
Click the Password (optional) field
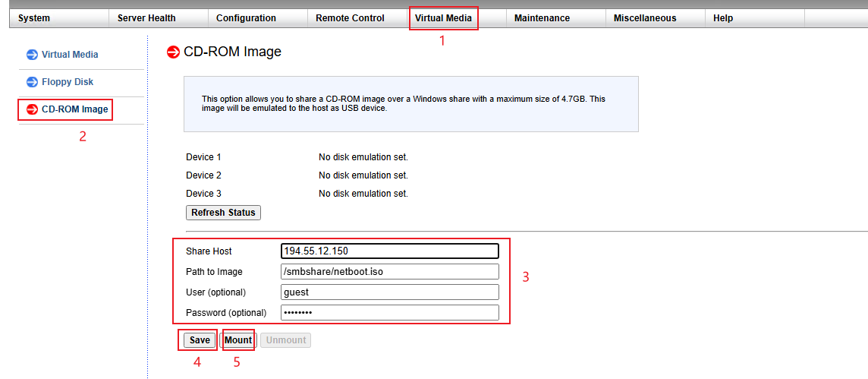(x=389, y=313)
